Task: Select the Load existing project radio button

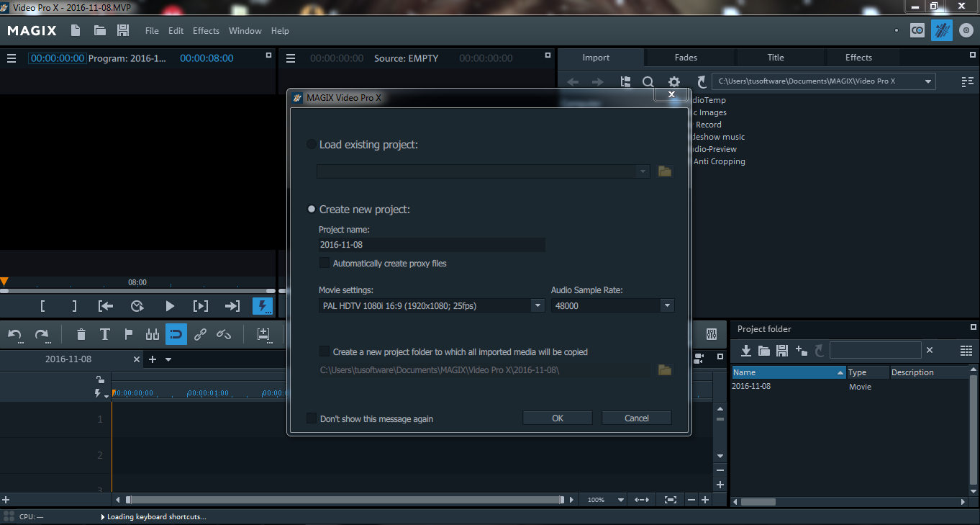Action: 312,145
